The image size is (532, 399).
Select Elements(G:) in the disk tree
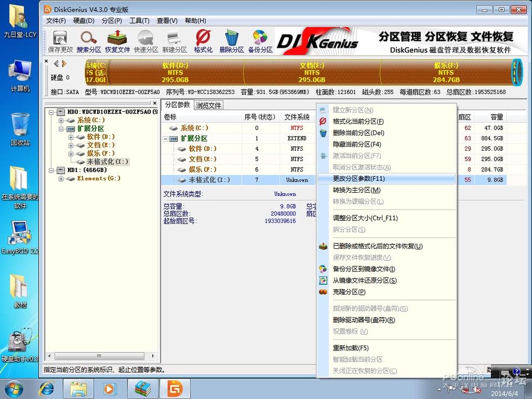[98, 179]
